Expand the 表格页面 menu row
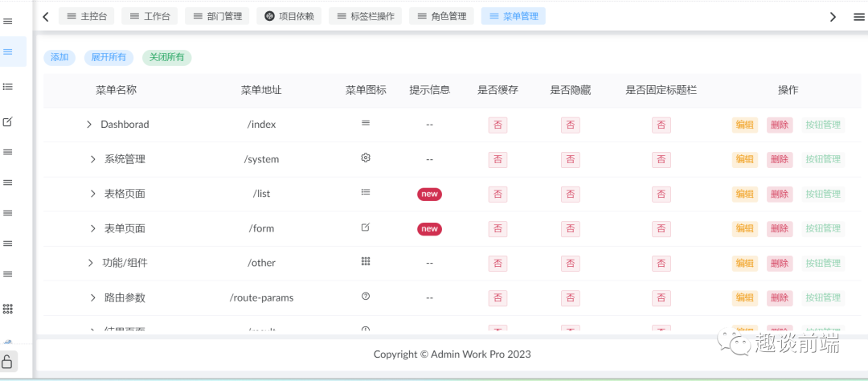Image resolution: width=868 pixels, height=381 pixels. [x=93, y=194]
